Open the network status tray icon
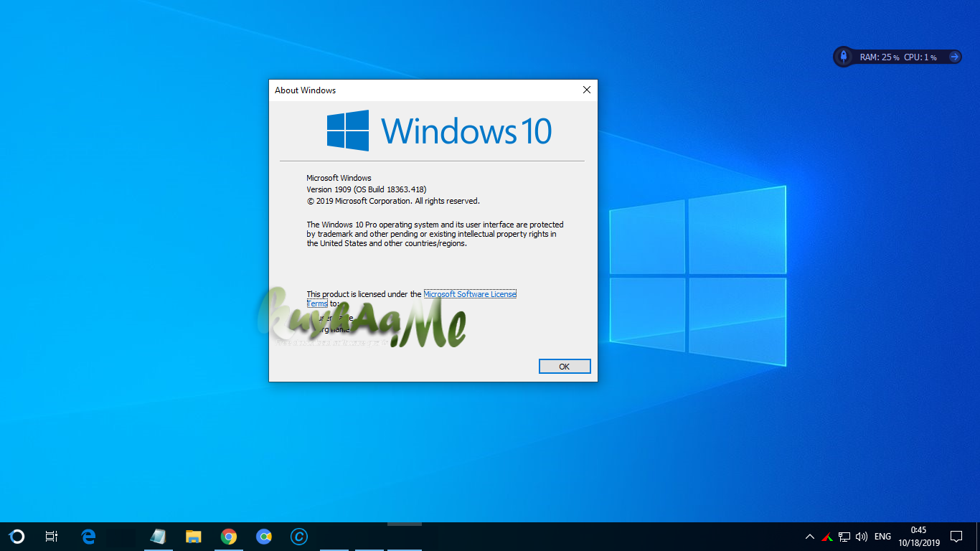 pyautogui.click(x=844, y=536)
